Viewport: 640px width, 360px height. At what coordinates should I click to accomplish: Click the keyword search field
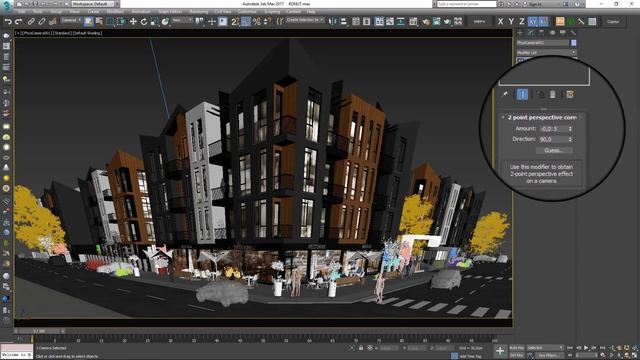point(467,4)
